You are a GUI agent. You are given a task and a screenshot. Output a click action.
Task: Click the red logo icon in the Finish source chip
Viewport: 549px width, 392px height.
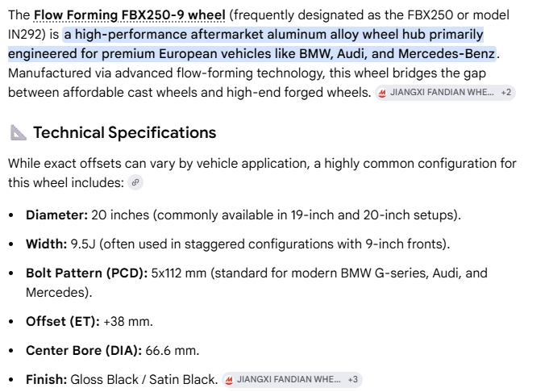click(x=229, y=380)
